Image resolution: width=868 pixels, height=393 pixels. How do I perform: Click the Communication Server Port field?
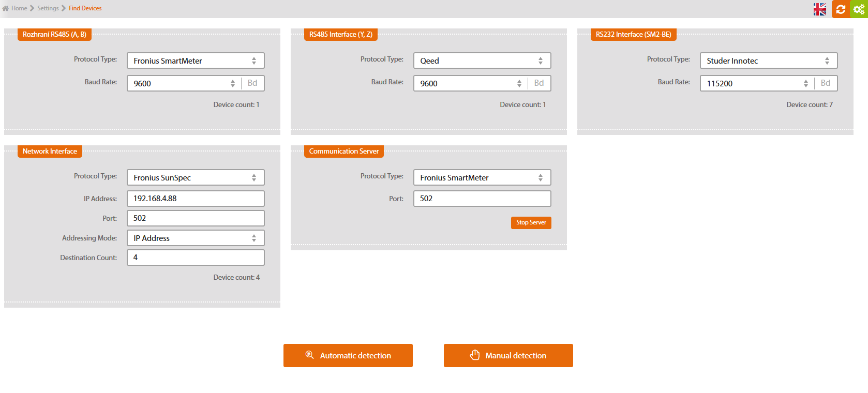click(x=482, y=199)
